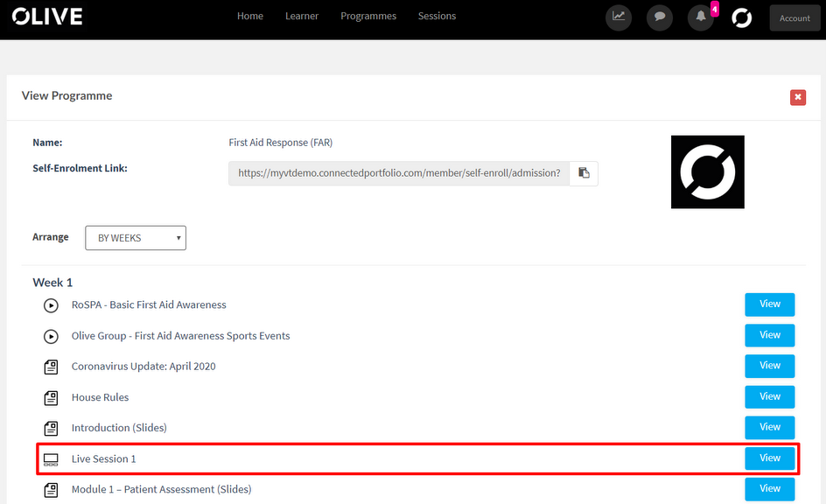Close the View Programme panel
The height and width of the screenshot is (504, 826).
click(797, 97)
